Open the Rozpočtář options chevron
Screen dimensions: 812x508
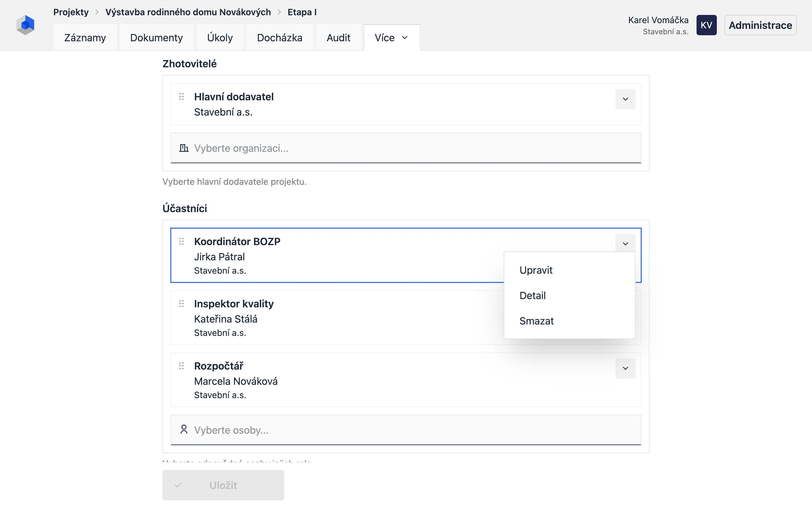click(x=625, y=368)
